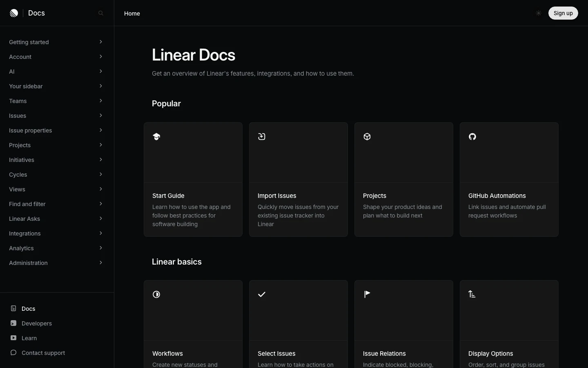Click the 'Popular' section heading
Screen dimensions: 588x368
click(166, 103)
